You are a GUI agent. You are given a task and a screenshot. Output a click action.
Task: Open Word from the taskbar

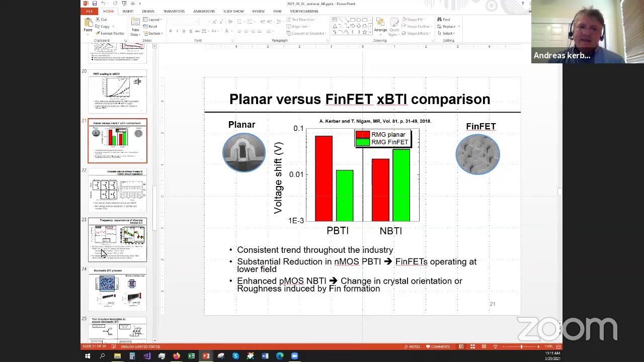265,356
